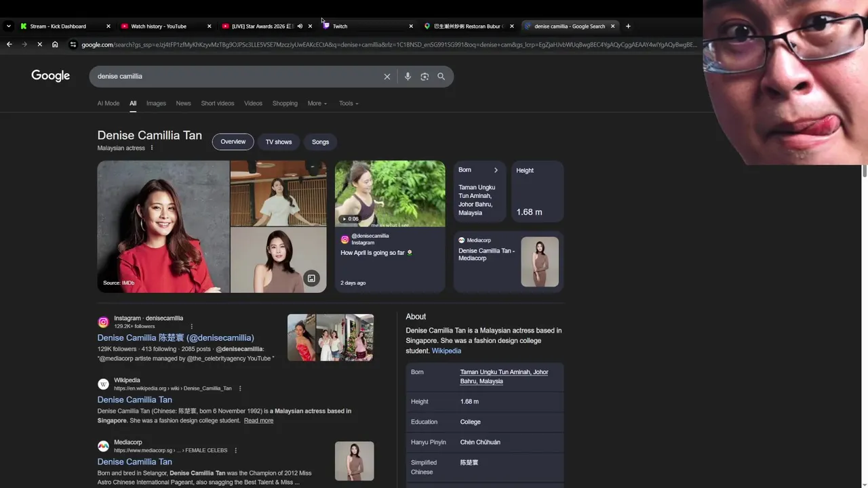Open the Images results tab
The image size is (868, 488).
pyautogui.click(x=156, y=104)
